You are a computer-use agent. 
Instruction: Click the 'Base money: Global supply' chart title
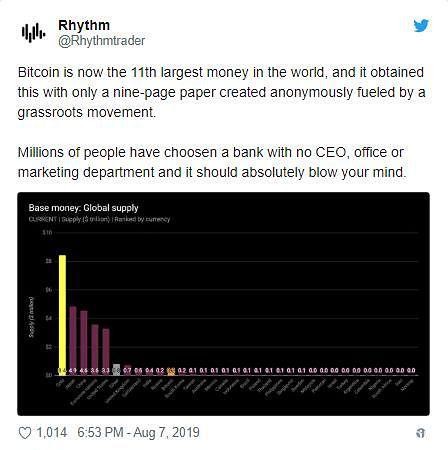83,208
